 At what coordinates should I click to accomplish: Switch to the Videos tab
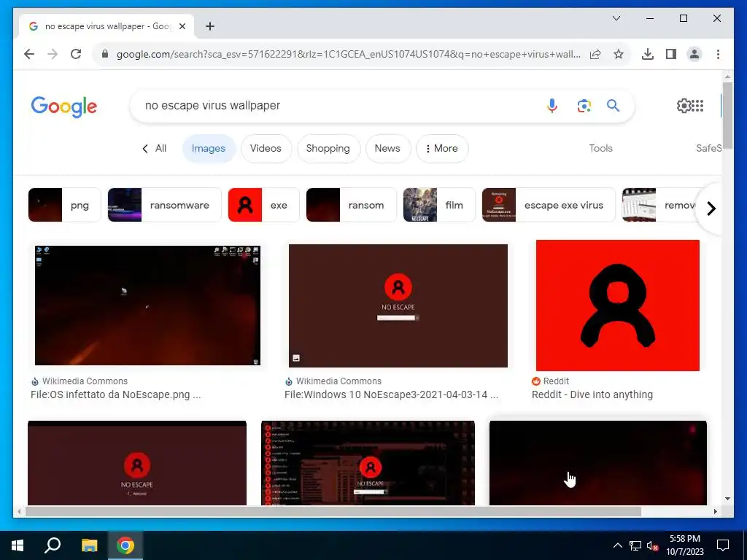(266, 149)
